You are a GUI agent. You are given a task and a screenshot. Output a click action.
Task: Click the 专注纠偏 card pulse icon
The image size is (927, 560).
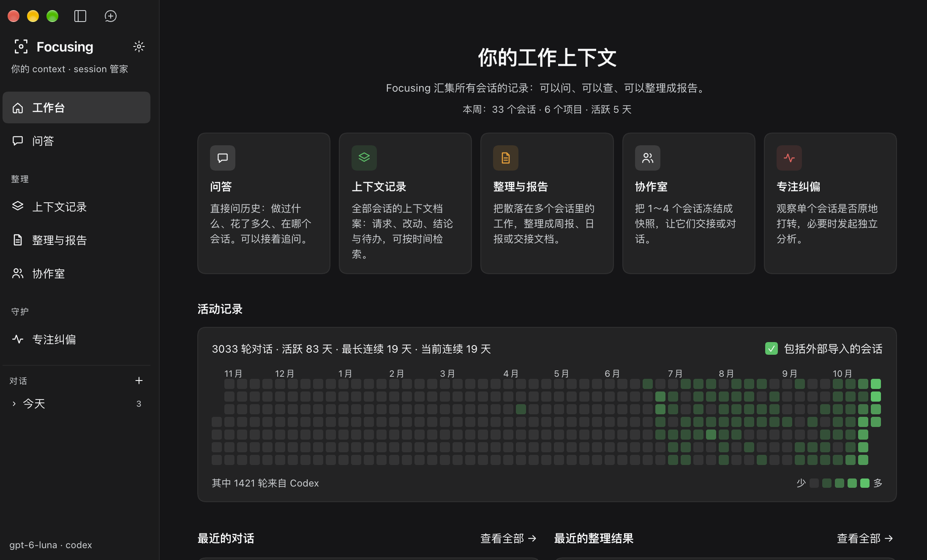(789, 158)
